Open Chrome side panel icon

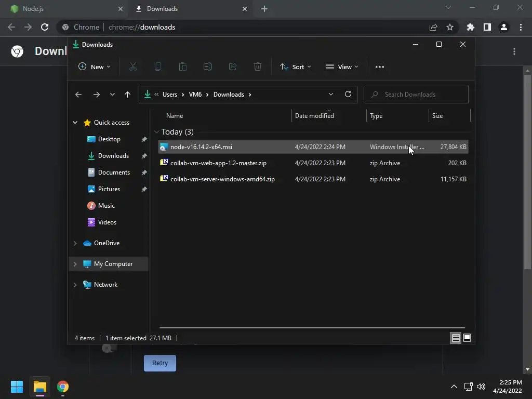[487, 27]
